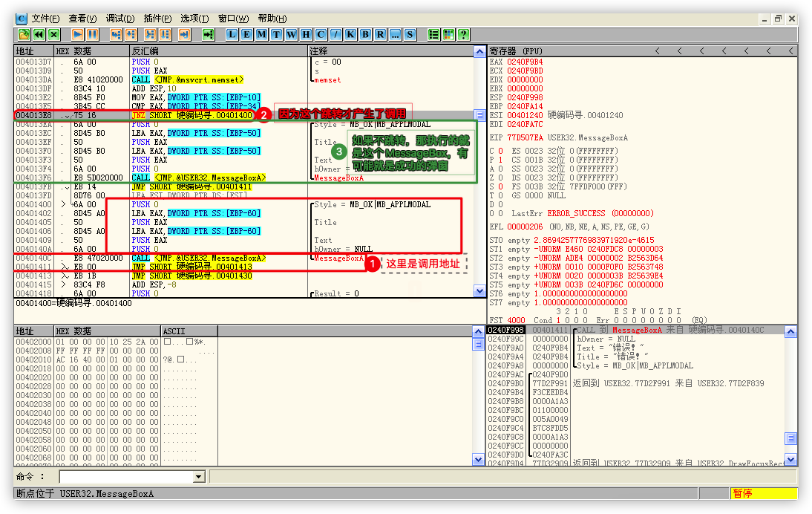812x514 pixels.
Task: Restart the program with the rewind icon
Action: coord(39,34)
